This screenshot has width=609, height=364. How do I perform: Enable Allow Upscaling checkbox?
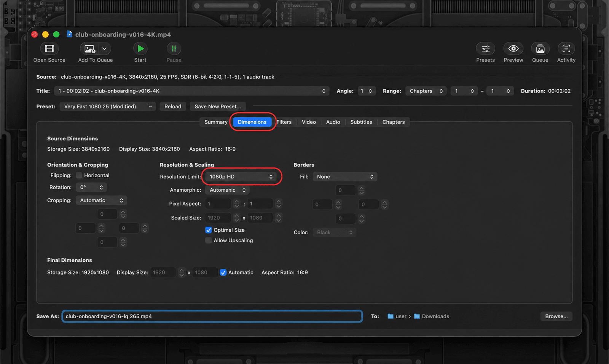(x=209, y=240)
